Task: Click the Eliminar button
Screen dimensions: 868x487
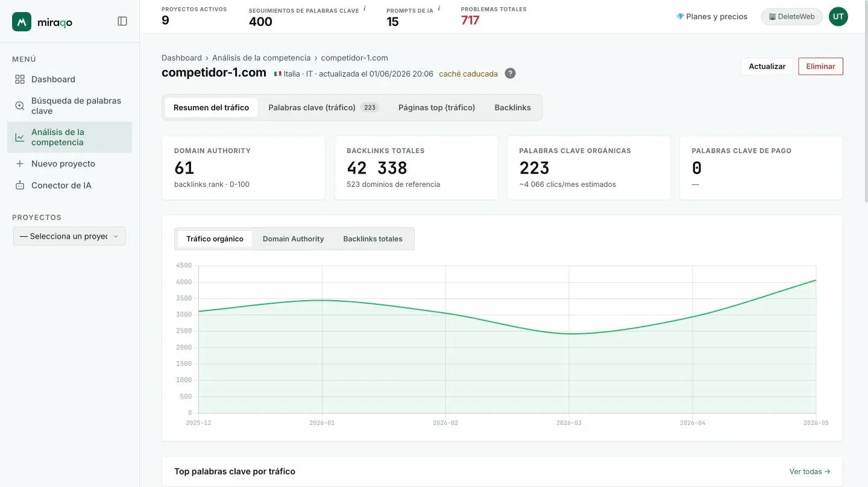Action: tap(820, 66)
